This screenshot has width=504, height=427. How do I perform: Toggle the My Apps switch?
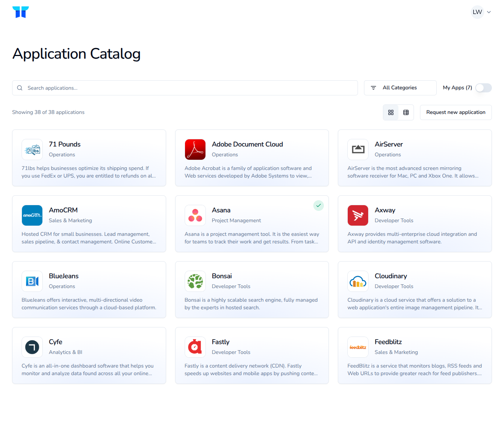point(484,88)
